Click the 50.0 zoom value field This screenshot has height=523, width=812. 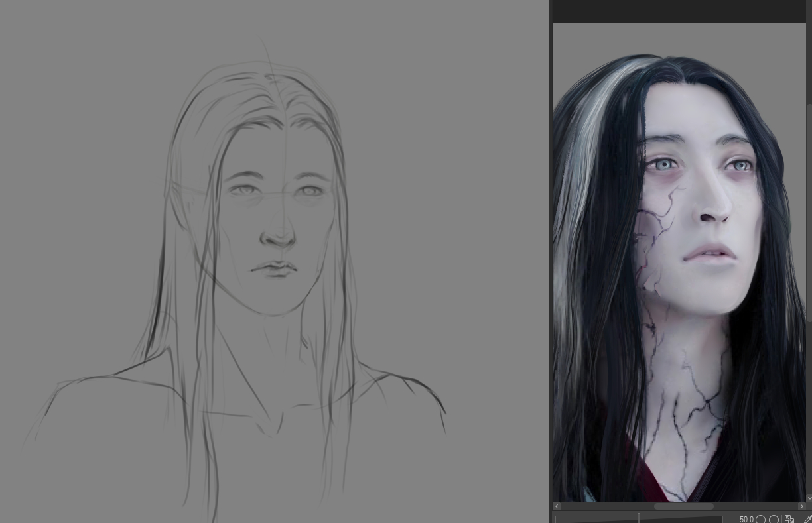[x=746, y=520]
